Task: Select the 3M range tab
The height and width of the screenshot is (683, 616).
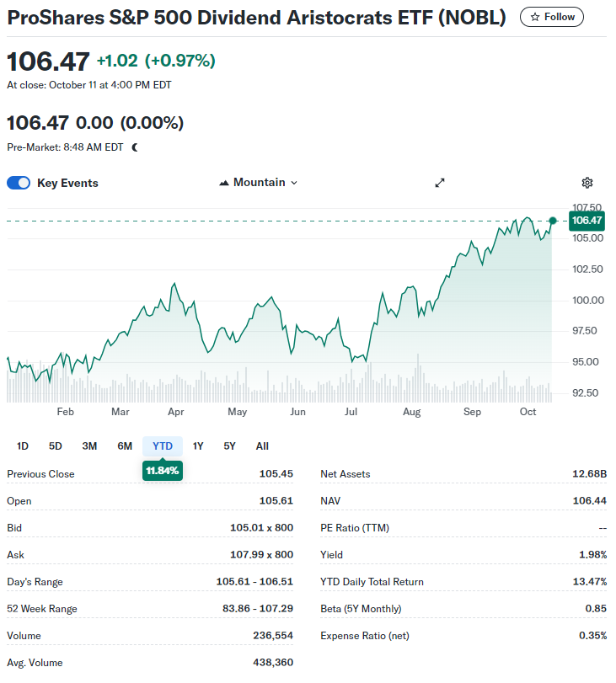Action: [x=89, y=446]
